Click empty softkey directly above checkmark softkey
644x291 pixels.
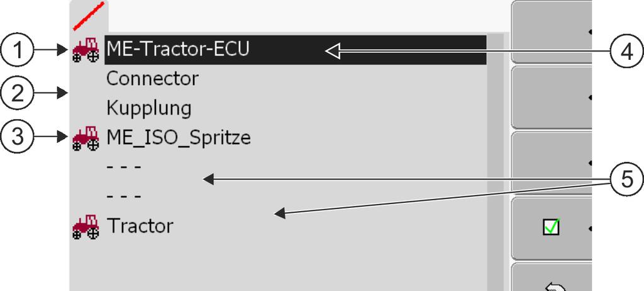tap(551, 163)
